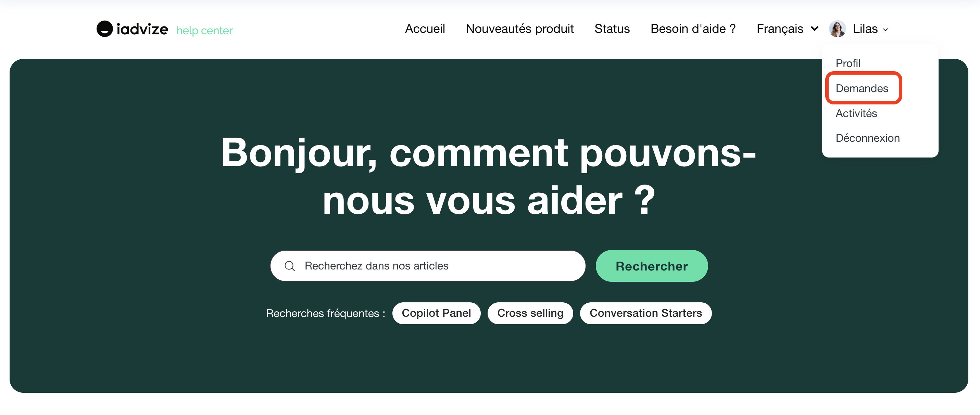Click Déconnexion to log out
This screenshot has height=415, width=980.
click(867, 138)
